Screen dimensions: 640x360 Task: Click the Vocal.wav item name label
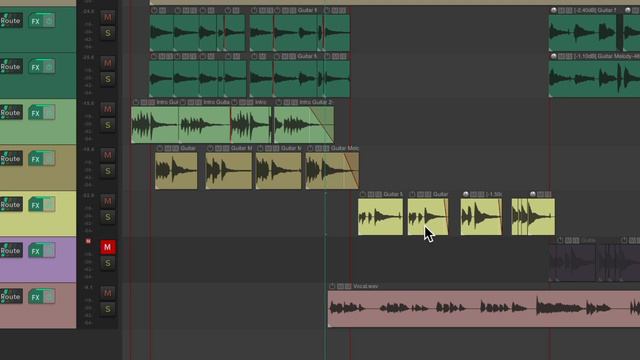pyautogui.click(x=366, y=287)
